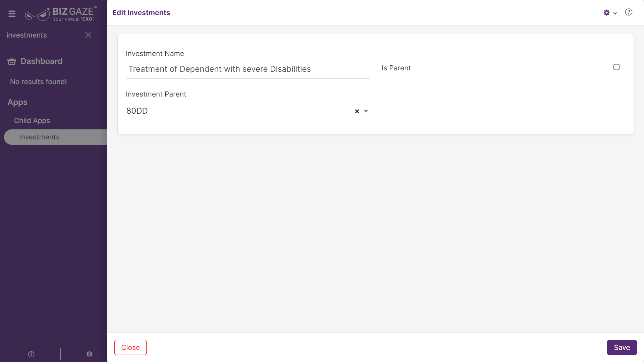
Task: Clear the investments search with X icon
Action: [x=88, y=35]
